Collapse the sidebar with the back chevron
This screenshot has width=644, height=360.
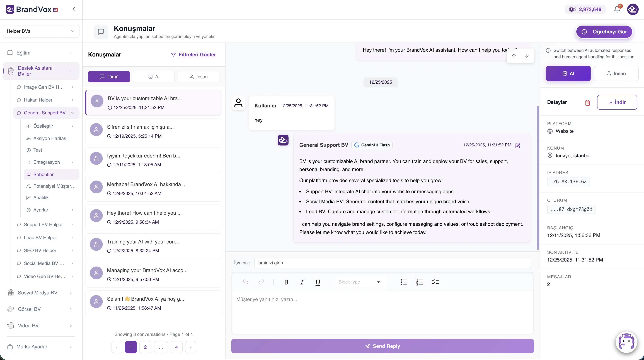(x=74, y=9)
